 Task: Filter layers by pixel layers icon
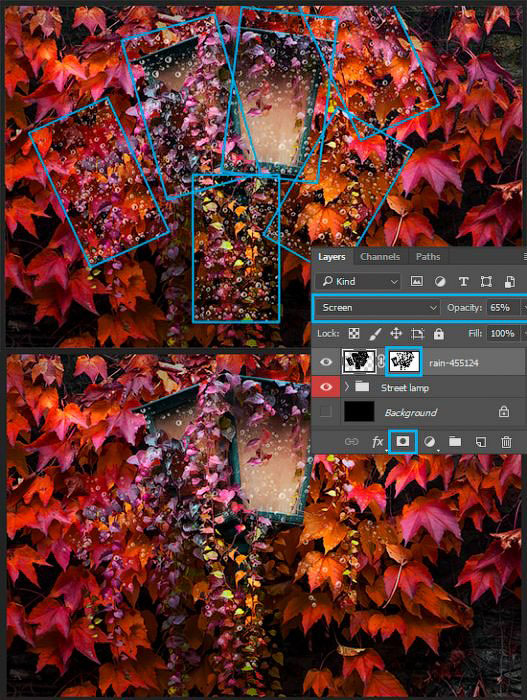coord(416,281)
